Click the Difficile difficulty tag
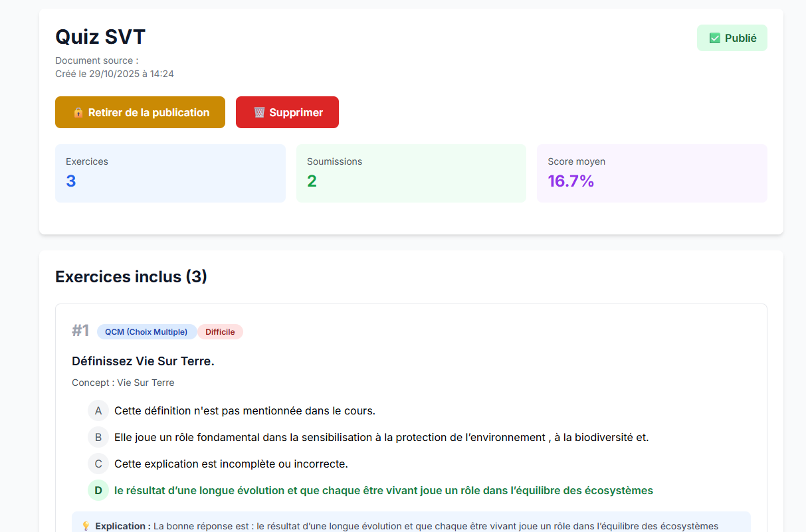 [220, 331]
